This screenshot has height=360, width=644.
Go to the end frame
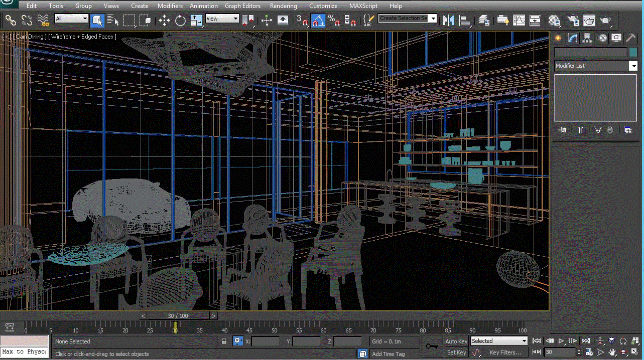point(585,341)
